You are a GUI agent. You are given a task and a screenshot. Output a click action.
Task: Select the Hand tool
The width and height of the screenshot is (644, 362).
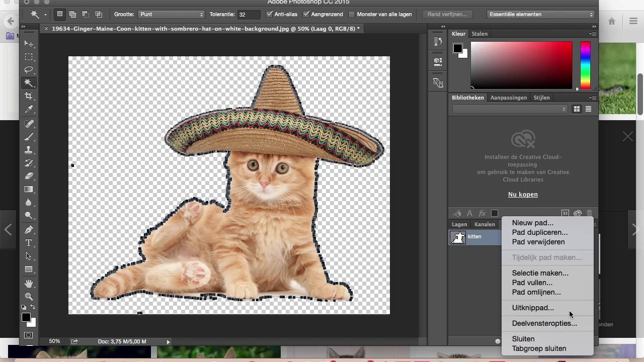coord(29,284)
